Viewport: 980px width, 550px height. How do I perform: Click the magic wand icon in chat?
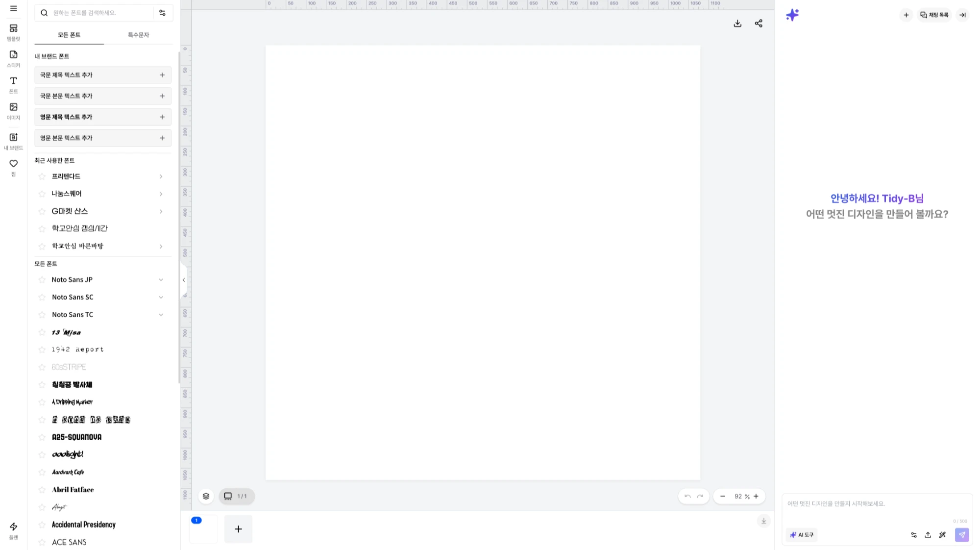coord(942,535)
